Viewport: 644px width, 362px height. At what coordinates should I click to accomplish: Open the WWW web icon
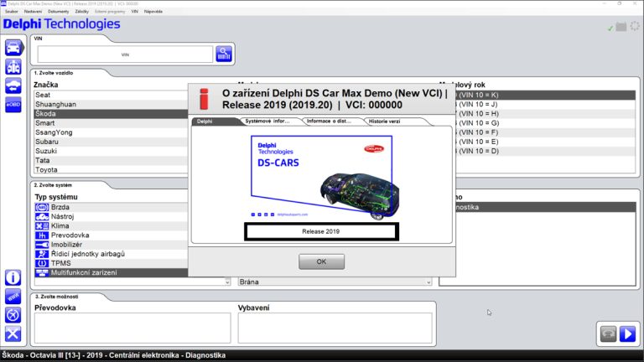point(13,296)
